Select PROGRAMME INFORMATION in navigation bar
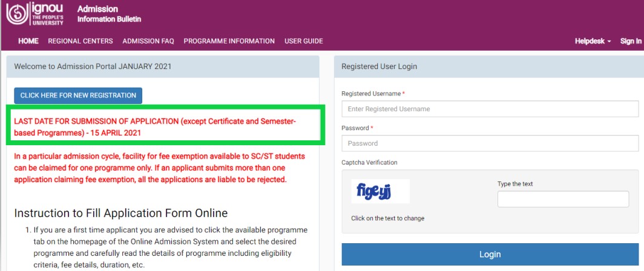Viewport: 644px width, 271px height. pos(229,41)
